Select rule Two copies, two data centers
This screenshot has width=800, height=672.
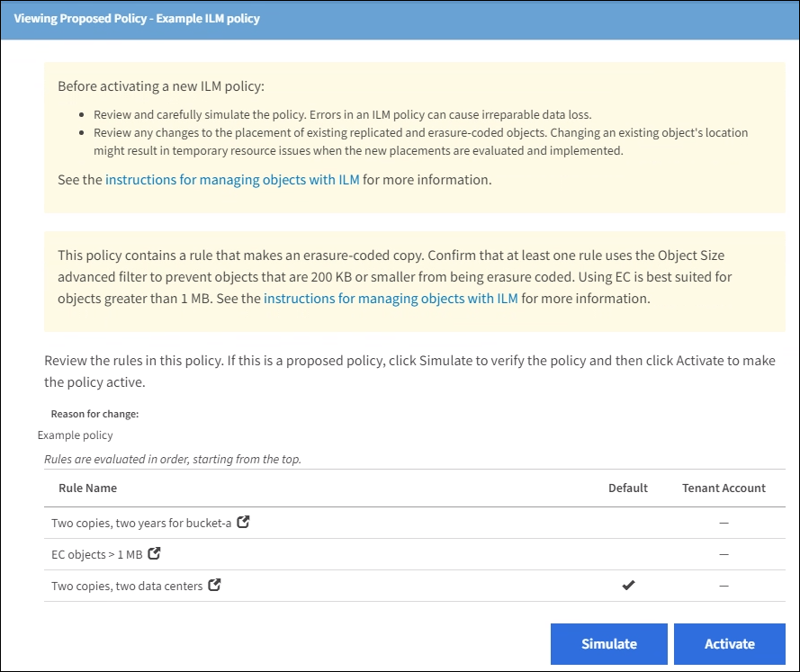pos(127,586)
